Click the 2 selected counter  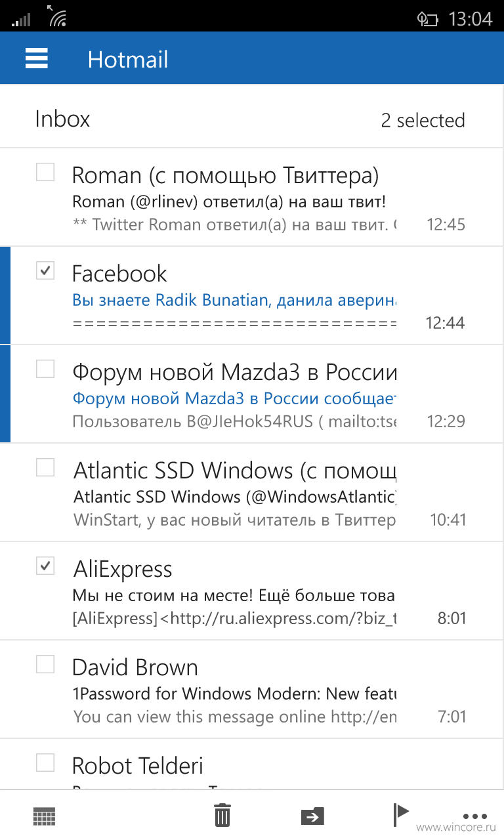click(x=423, y=120)
